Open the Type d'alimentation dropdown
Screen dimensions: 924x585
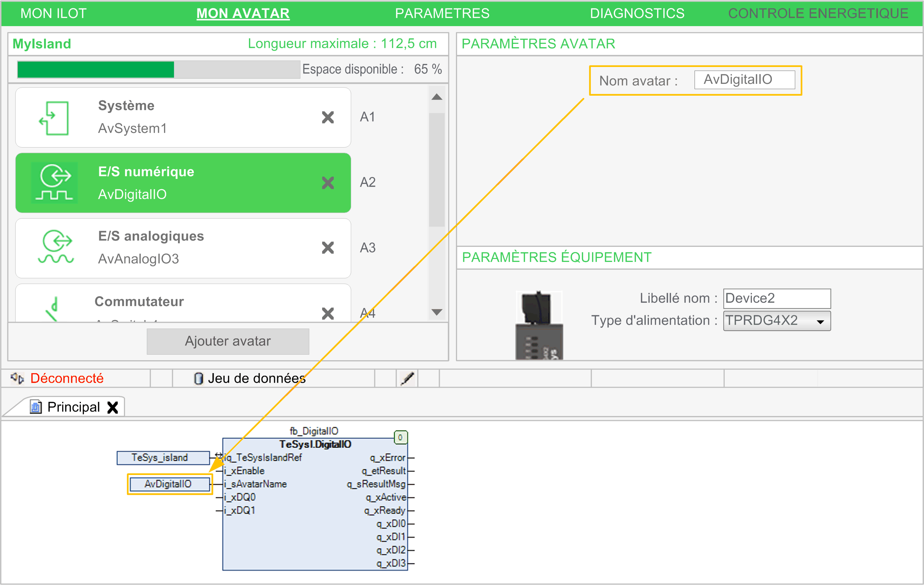(777, 321)
